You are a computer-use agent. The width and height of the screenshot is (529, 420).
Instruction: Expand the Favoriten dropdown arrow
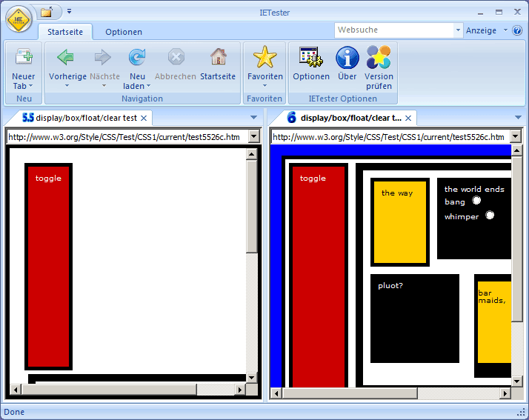pyautogui.click(x=264, y=86)
